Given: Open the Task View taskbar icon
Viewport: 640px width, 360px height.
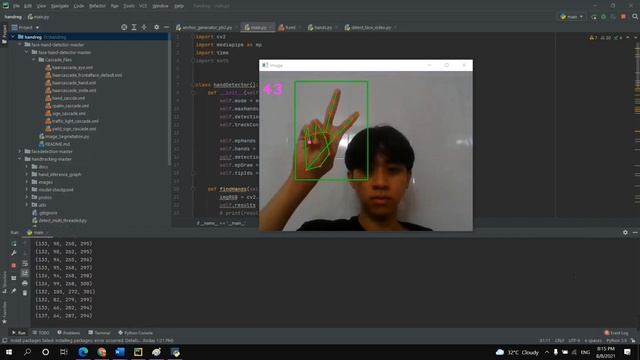Looking at the screenshot, I should (64, 352).
